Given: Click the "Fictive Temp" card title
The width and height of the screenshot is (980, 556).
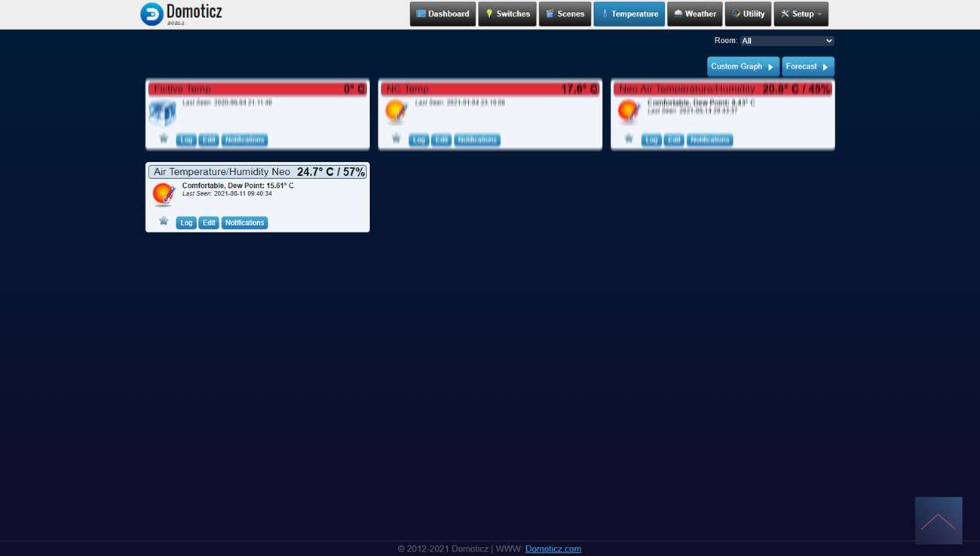Looking at the screenshot, I should pos(182,89).
